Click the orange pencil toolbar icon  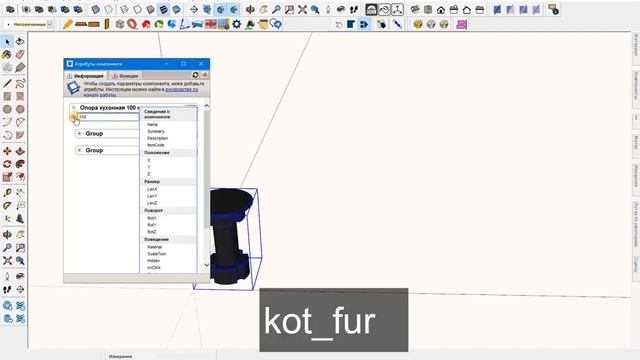point(68,24)
